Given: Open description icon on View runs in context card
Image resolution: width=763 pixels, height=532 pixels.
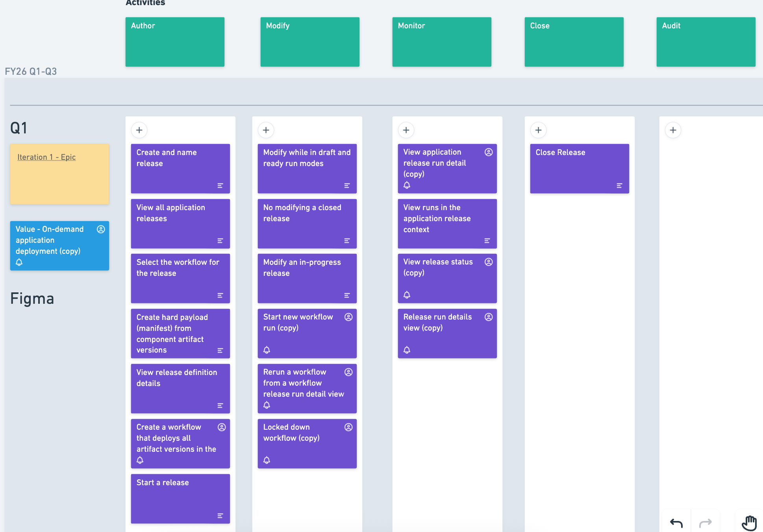Looking at the screenshot, I should tap(487, 241).
